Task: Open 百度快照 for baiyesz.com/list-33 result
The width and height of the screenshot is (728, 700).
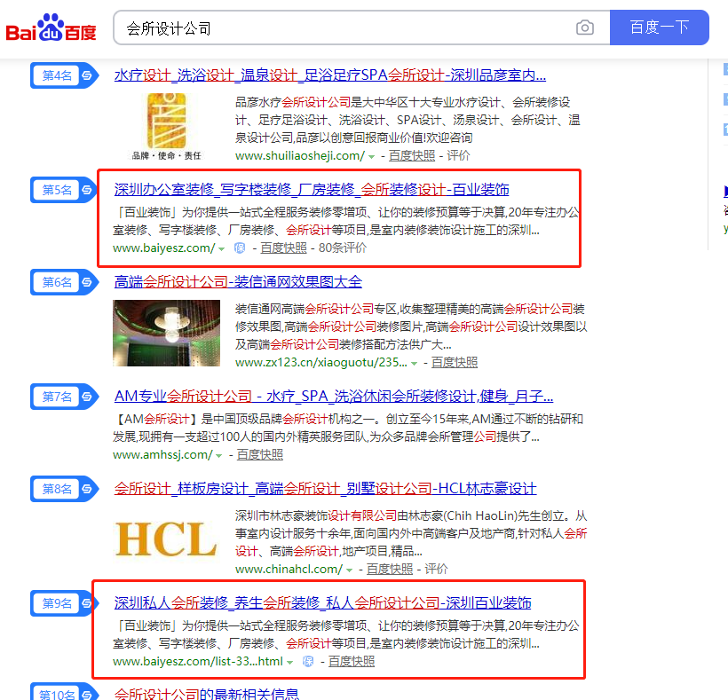Action: 352,662
